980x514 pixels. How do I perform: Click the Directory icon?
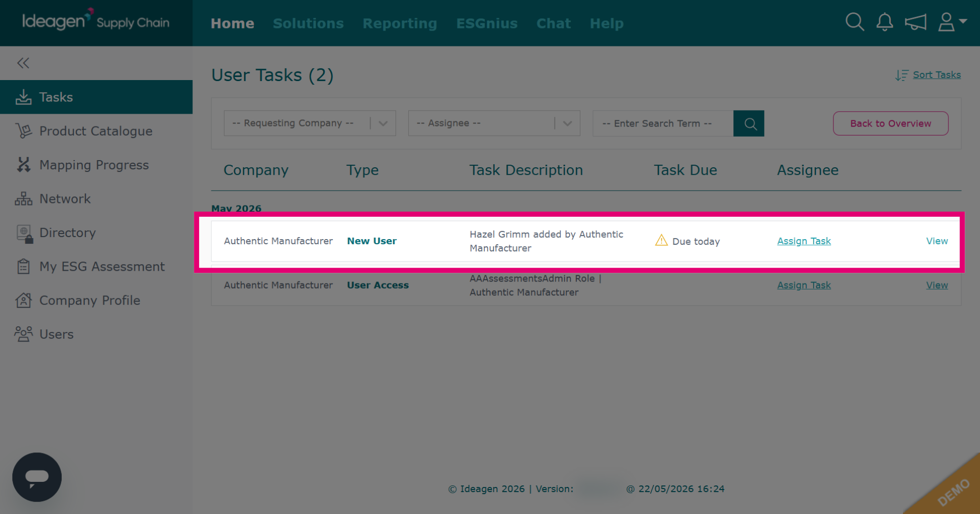pos(24,234)
